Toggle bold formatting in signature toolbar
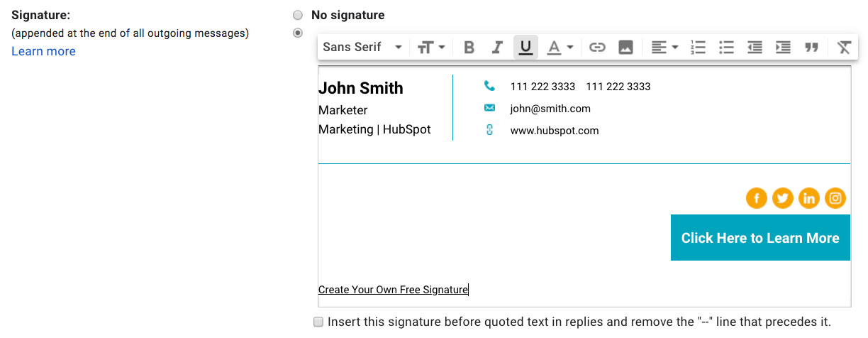The image size is (868, 338). (469, 48)
